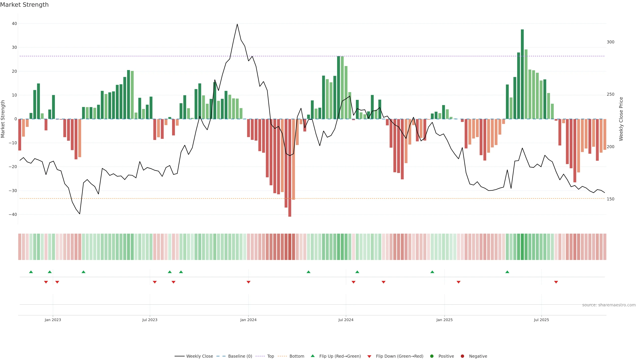
Task: Click the Market Strength chart title
Action: 24,5
